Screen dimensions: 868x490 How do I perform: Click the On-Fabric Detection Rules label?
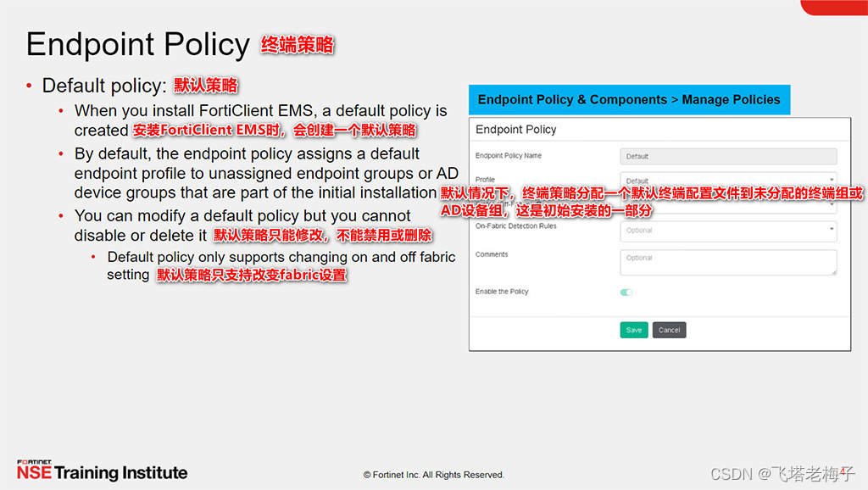(x=516, y=226)
